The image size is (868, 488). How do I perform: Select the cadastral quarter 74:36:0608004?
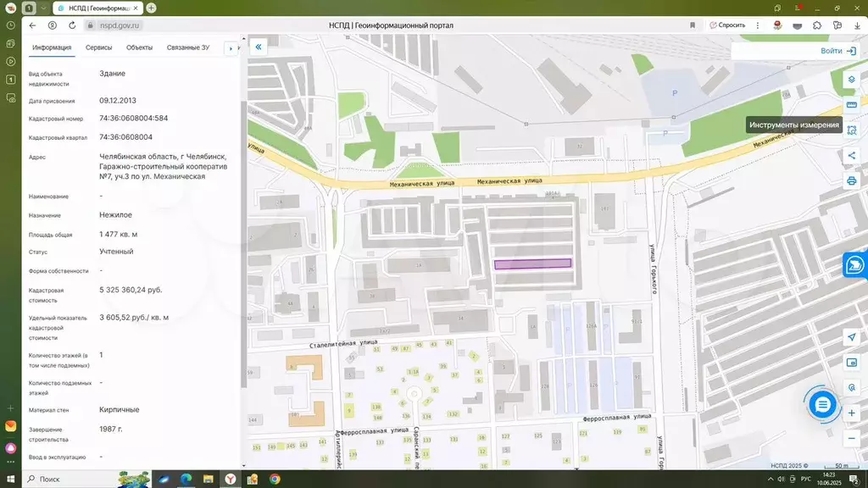[125, 137]
